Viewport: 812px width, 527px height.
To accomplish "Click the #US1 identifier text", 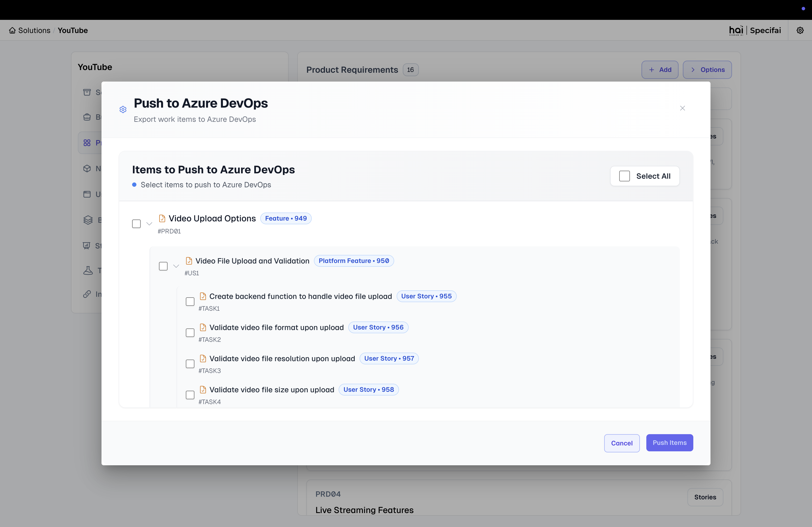I will point(192,273).
